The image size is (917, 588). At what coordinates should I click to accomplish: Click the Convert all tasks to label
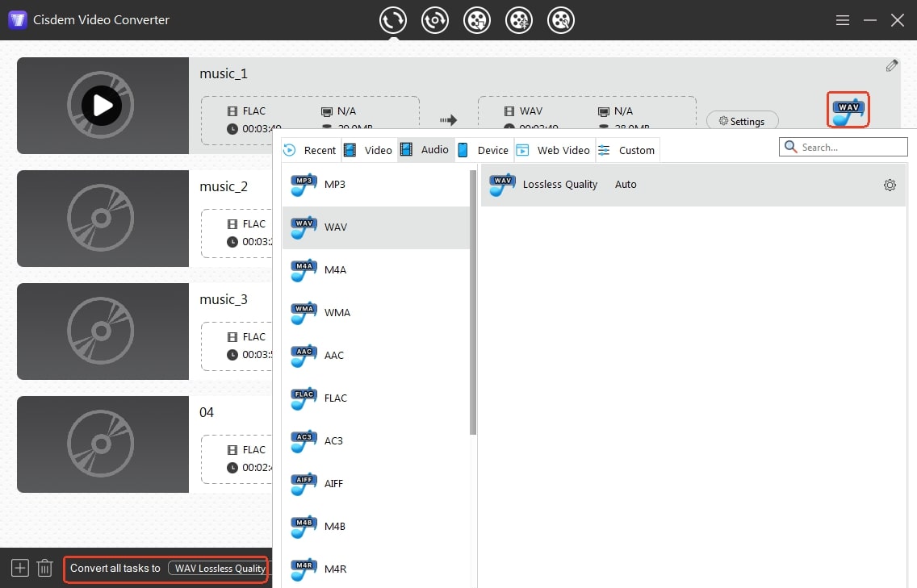[x=115, y=568]
